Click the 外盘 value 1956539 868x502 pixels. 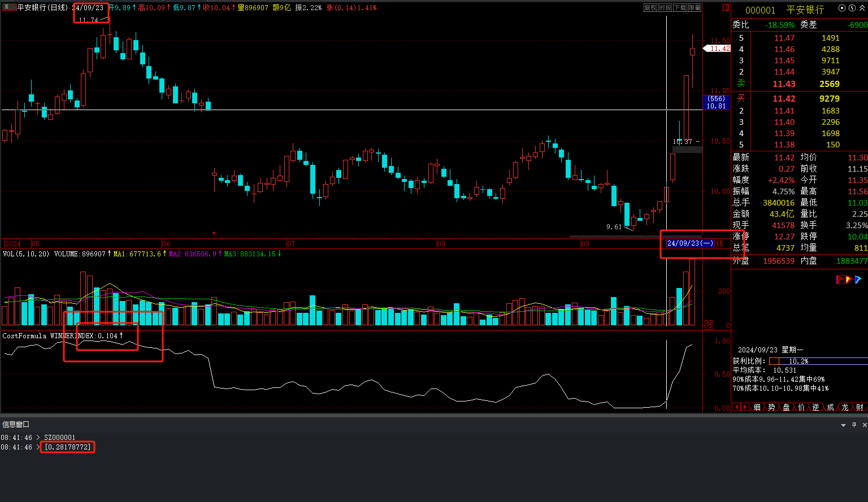click(x=779, y=261)
